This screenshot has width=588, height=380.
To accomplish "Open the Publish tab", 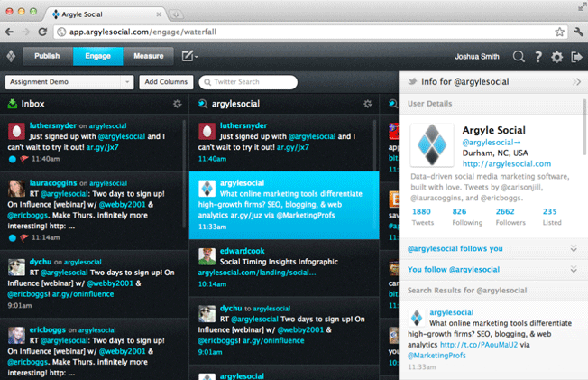I will click(x=47, y=56).
